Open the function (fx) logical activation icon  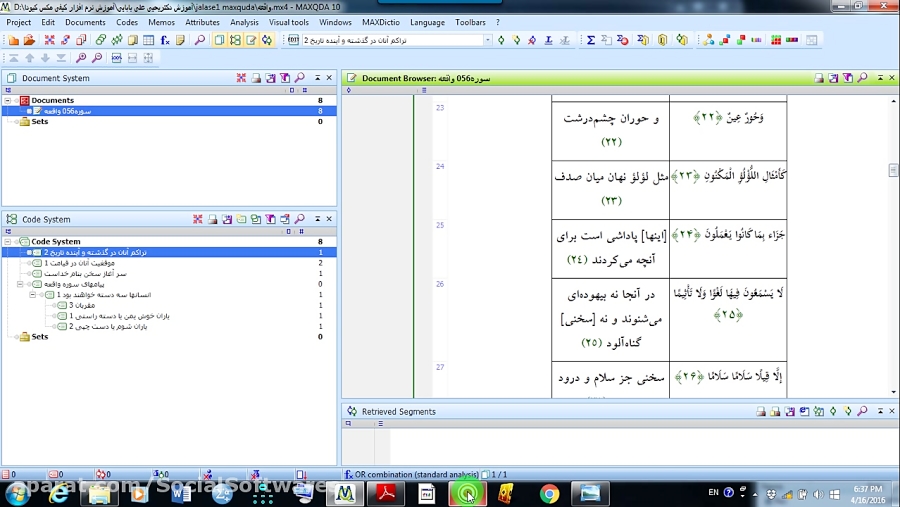(165, 40)
